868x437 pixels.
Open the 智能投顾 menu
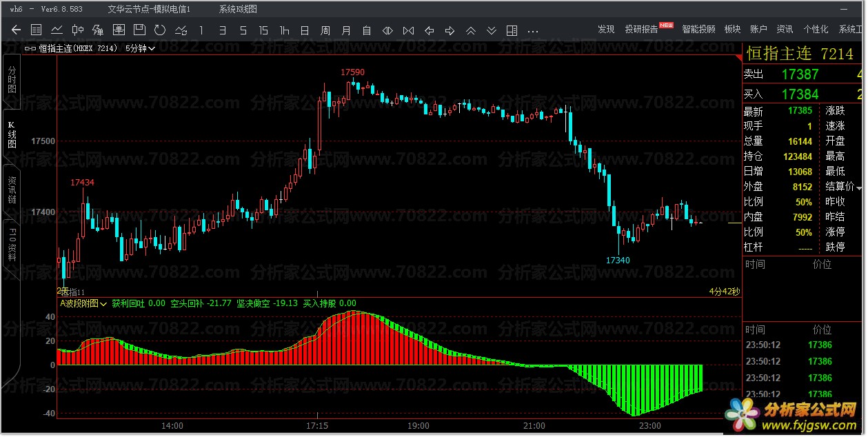point(698,29)
